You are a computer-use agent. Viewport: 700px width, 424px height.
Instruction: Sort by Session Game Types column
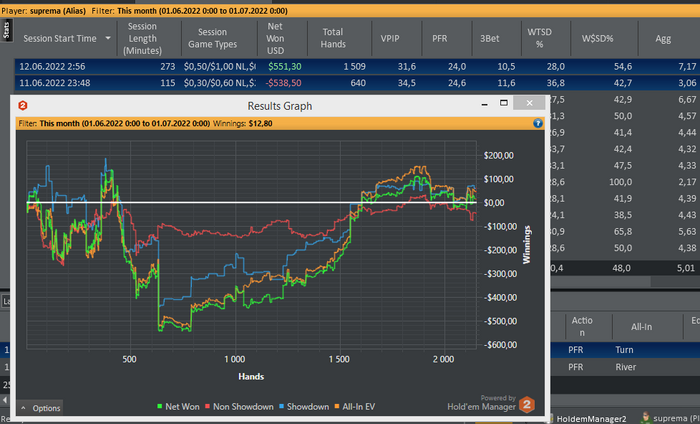[x=212, y=38]
